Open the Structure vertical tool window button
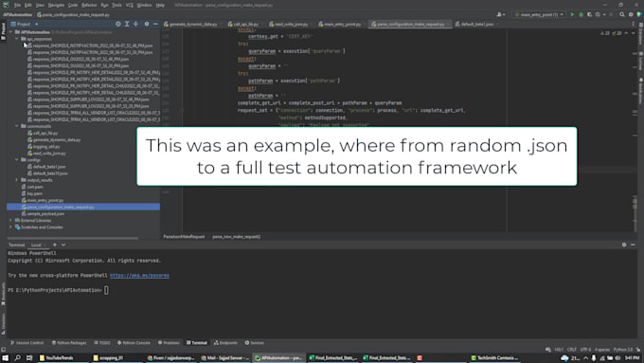Image resolution: width=644 pixels, height=363 pixels. coord(3,324)
